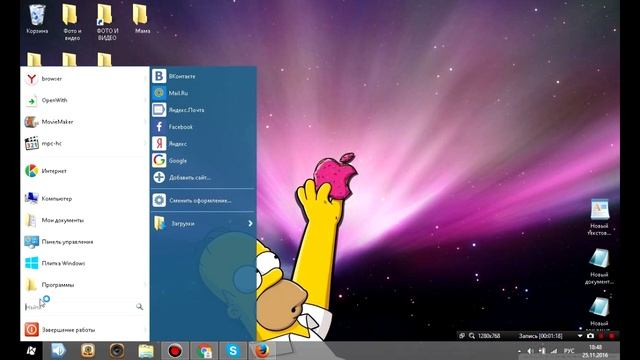Click the recorder 1280x768 zoom icon
Viewport: 640px width, 360px height.
[x=472, y=336]
